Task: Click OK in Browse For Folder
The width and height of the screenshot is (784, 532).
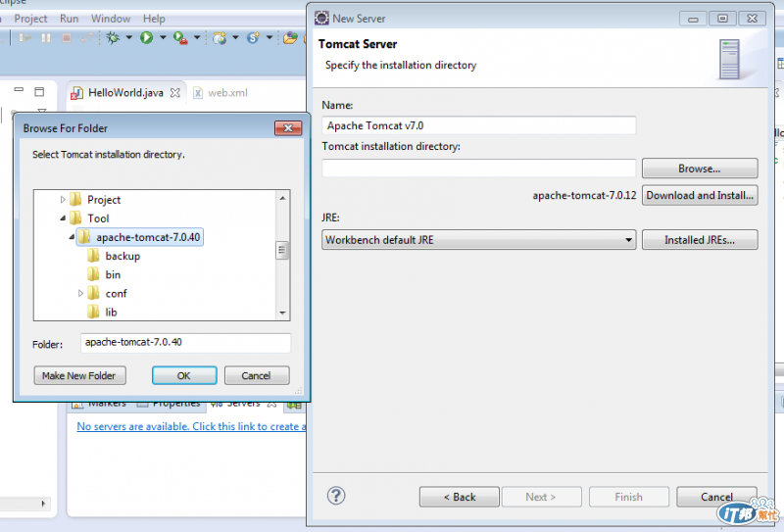Action: pos(184,375)
